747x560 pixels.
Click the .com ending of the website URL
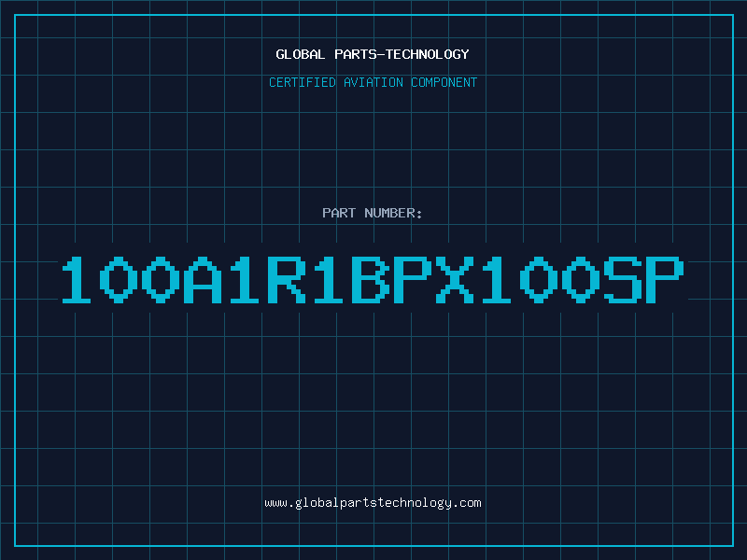pyautogui.click(x=467, y=503)
